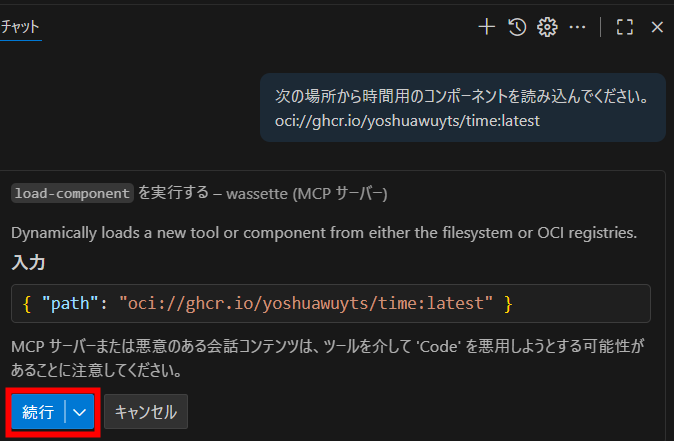Click the orange oci path string value
The width and height of the screenshot is (674, 441).
point(306,303)
